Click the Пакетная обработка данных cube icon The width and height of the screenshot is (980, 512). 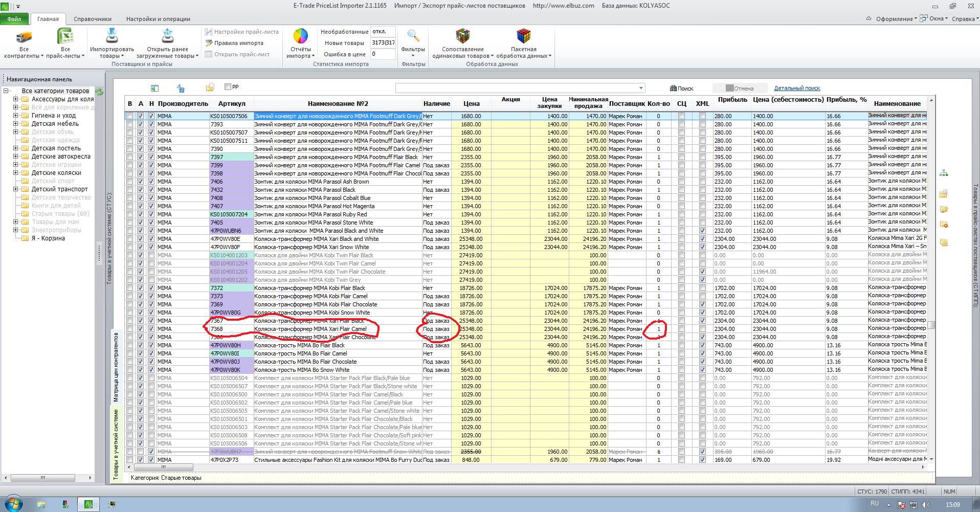pyautogui.click(x=524, y=36)
